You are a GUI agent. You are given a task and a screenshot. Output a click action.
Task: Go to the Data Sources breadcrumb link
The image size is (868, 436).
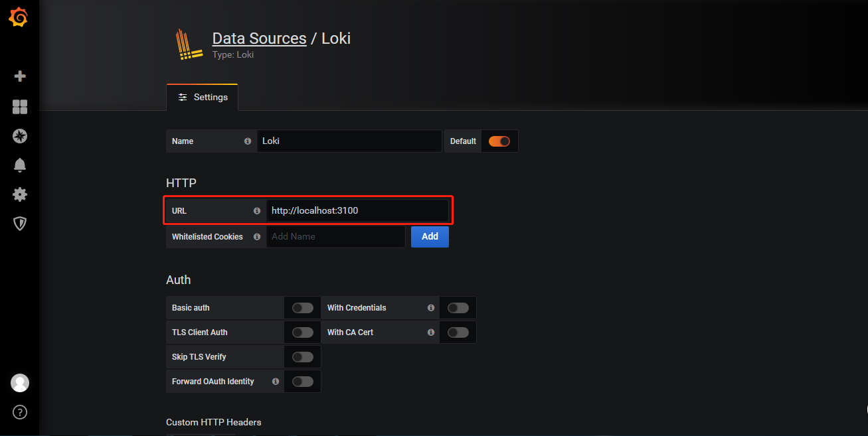pyautogui.click(x=259, y=38)
